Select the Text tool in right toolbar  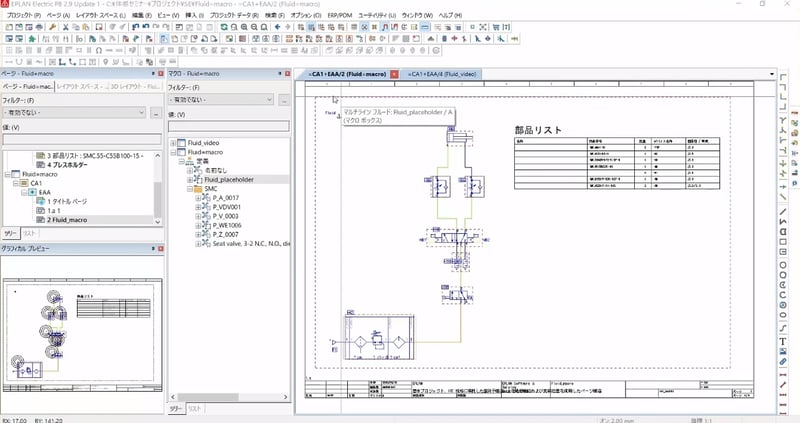pos(783,341)
